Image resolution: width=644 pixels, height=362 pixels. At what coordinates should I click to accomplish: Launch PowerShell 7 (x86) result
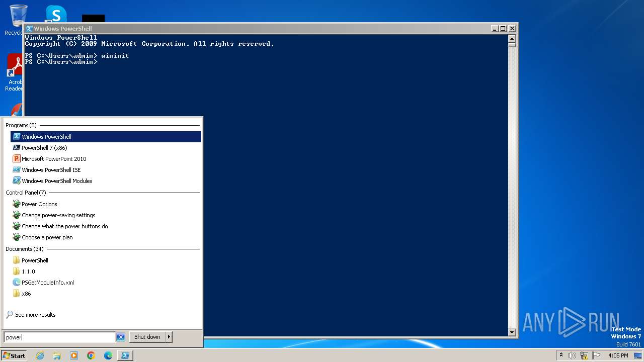106,148
